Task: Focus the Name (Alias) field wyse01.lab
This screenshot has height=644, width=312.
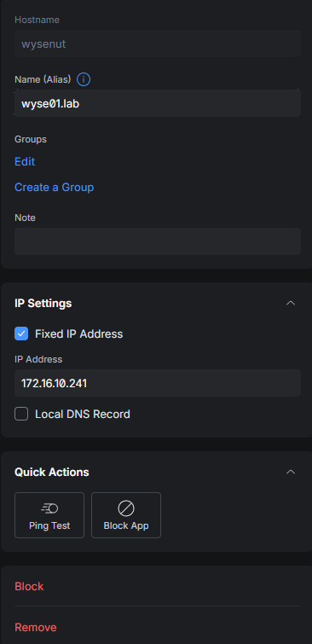Action: pyautogui.click(x=158, y=103)
